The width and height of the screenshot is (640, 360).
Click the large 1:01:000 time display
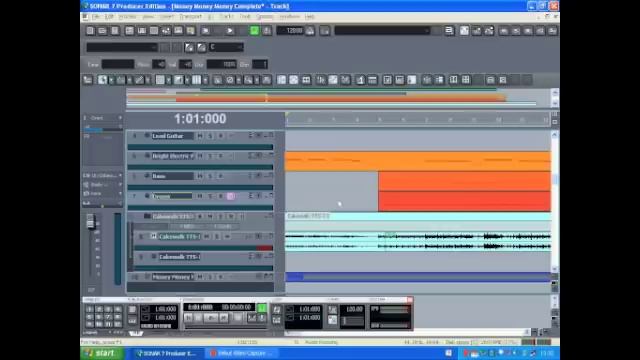coord(200,119)
